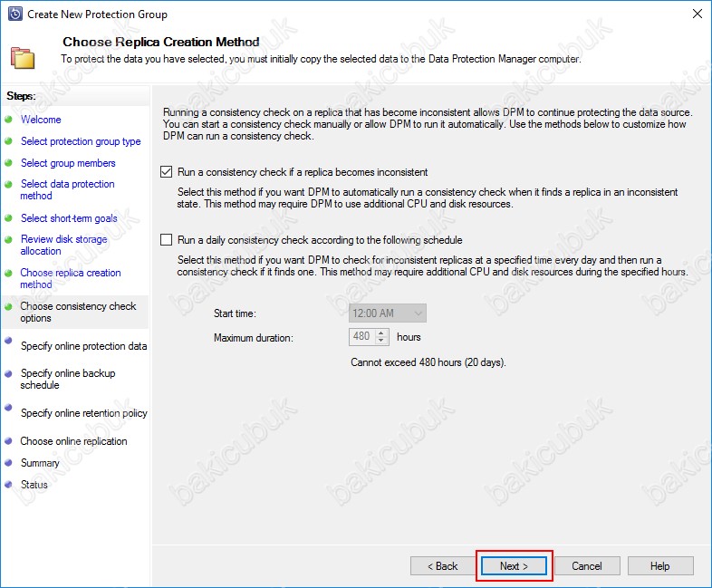Uncheck Run a consistency check if replica becomes inconsistent
This screenshot has width=712, height=588.
[166, 171]
